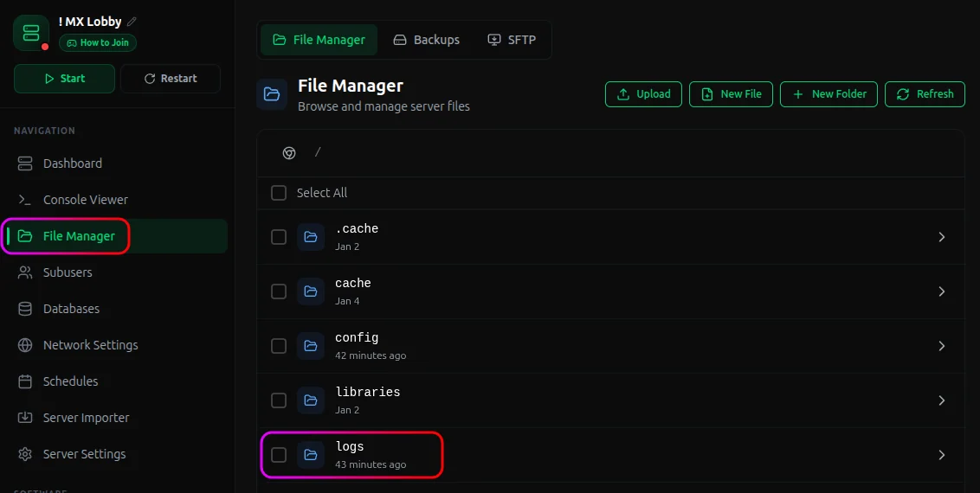Start the server

pyautogui.click(x=64, y=79)
